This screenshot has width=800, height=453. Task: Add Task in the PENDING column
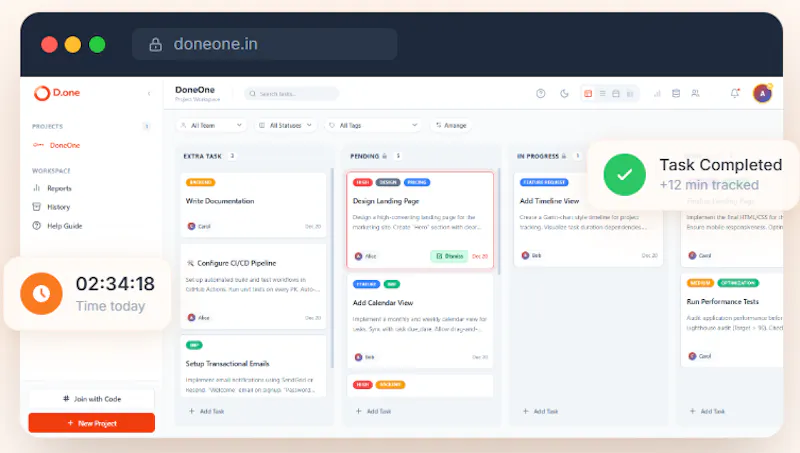coord(373,411)
